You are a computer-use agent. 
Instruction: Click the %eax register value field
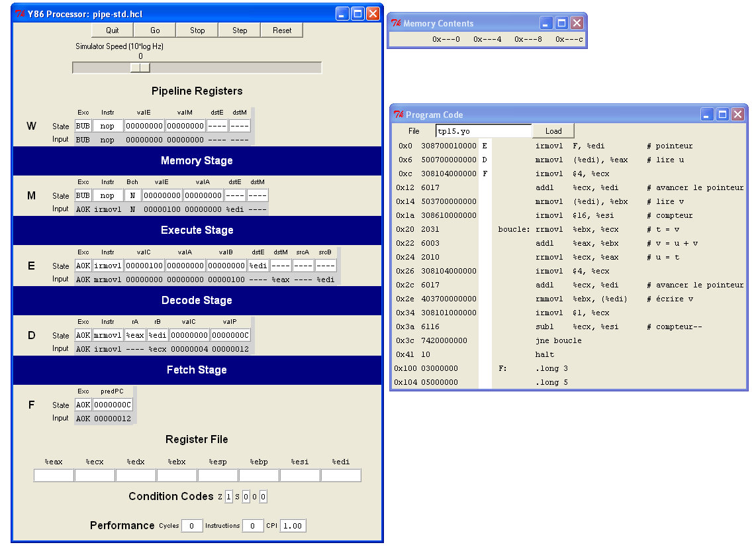[54, 475]
